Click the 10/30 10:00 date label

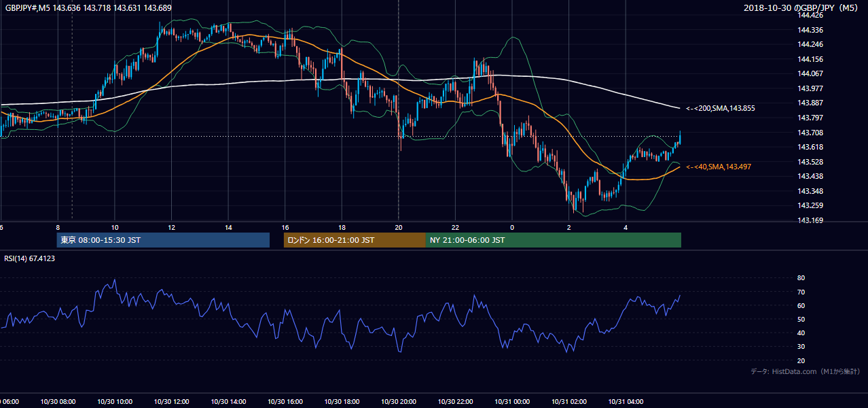point(115,402)
